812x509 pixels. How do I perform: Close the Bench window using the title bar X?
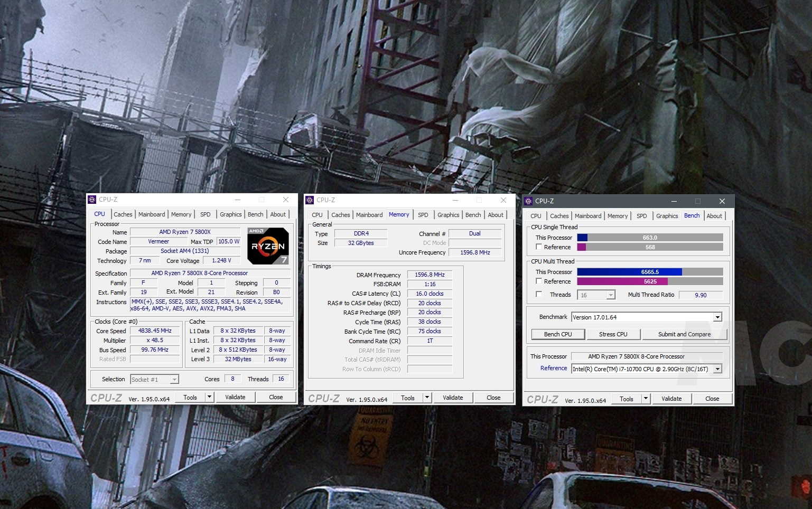tap(722, 201)
